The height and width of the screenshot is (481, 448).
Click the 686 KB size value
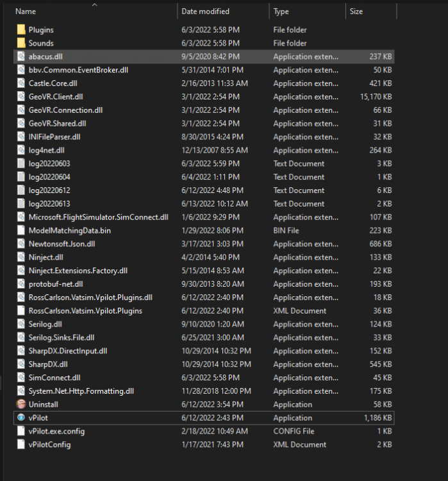pyautogui.click(x=381, y=244)
